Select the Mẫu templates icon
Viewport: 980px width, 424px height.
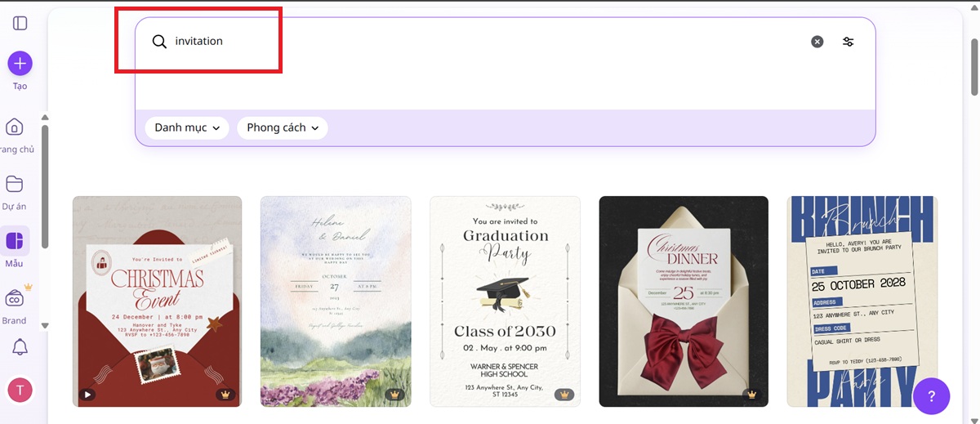[x=15, y=241]
